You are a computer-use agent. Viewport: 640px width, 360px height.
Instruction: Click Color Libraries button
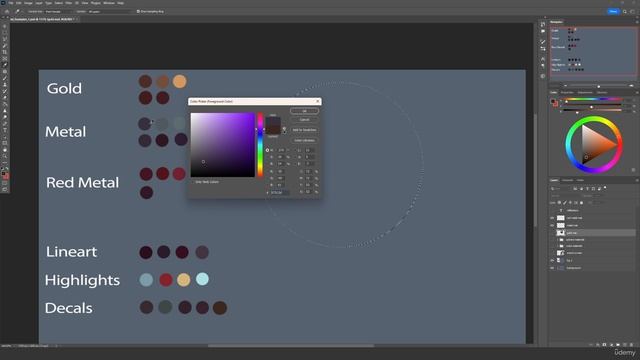[304, 140]
